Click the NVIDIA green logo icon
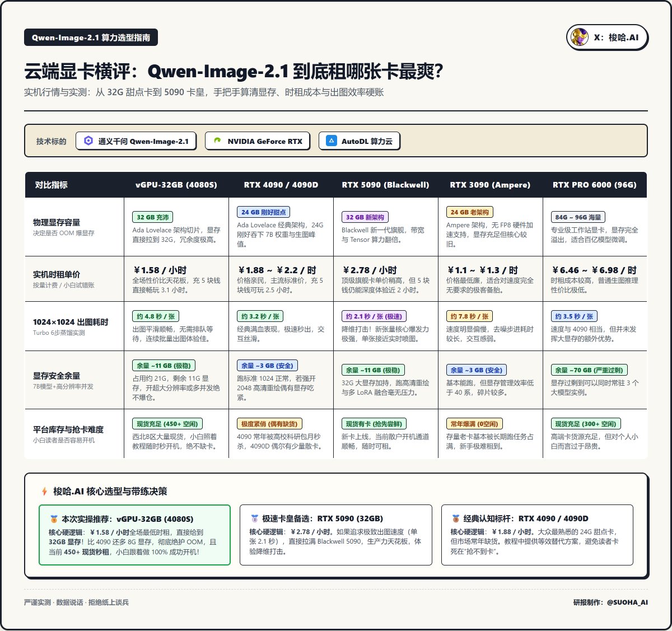672x631 pixels. coord(218,141)
